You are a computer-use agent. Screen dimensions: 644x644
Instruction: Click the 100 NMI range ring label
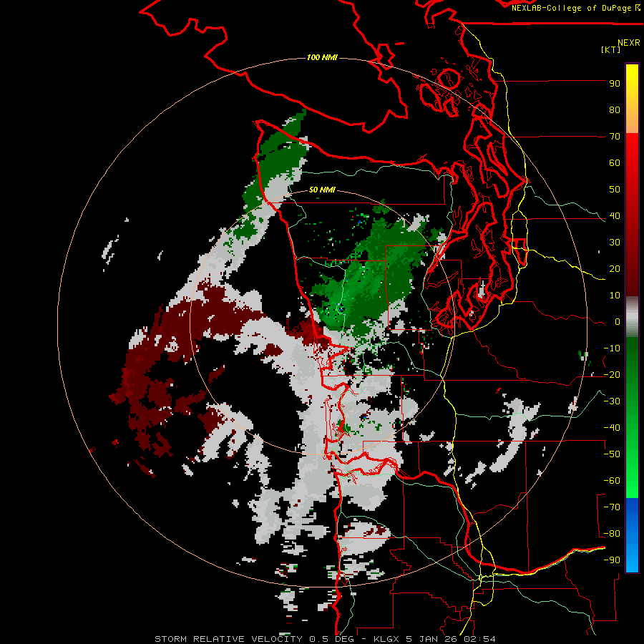tap(322, 57)
